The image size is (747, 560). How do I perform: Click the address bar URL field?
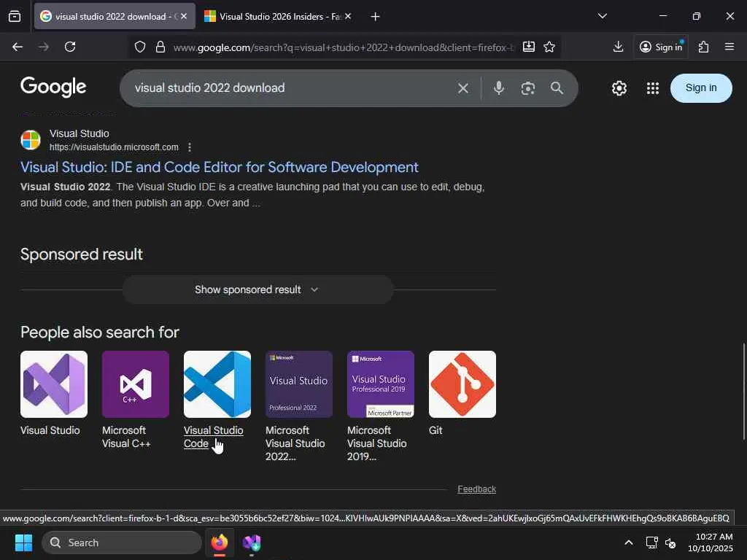pos(343,47)
